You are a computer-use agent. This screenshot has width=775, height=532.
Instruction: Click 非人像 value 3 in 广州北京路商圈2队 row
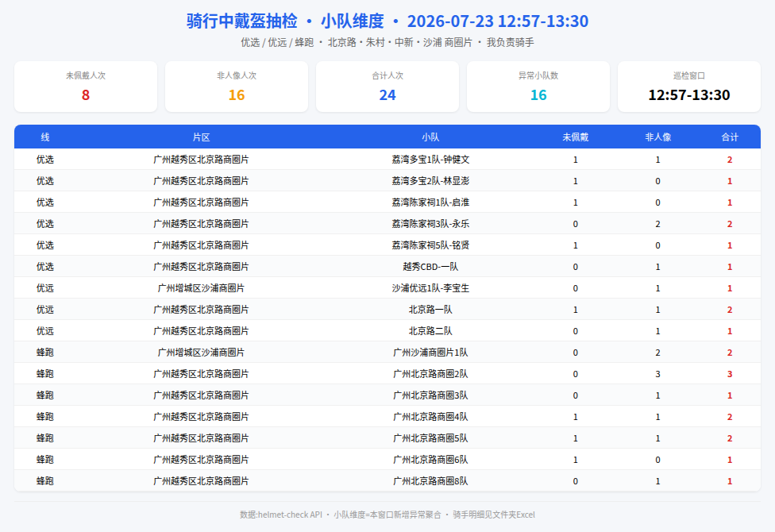657,374
